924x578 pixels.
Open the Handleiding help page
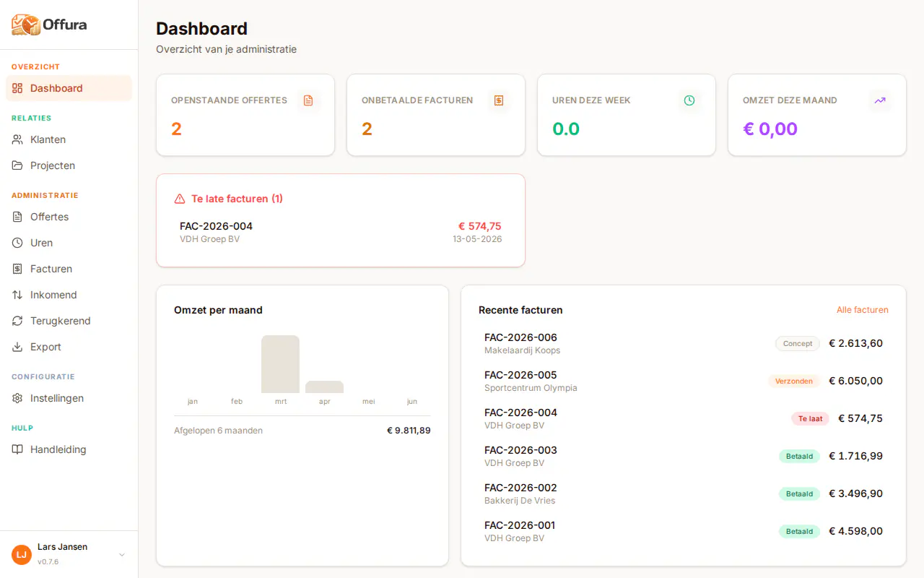[69, 449]
